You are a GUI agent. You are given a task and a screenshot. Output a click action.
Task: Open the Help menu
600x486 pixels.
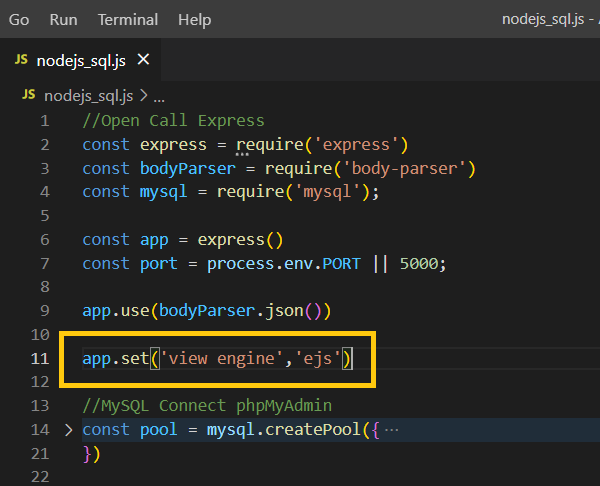pyautogui.click(x=194, y=19)
